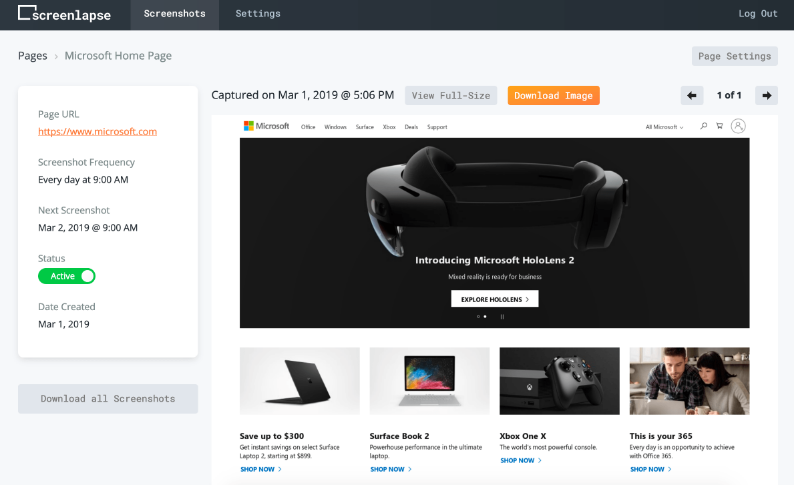Click the Screenlapse logo

pos(64,14)
